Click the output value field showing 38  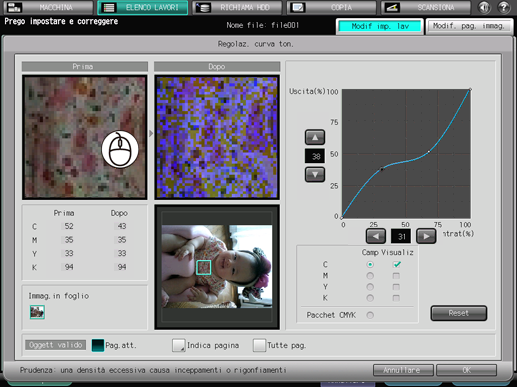point(315,156)
